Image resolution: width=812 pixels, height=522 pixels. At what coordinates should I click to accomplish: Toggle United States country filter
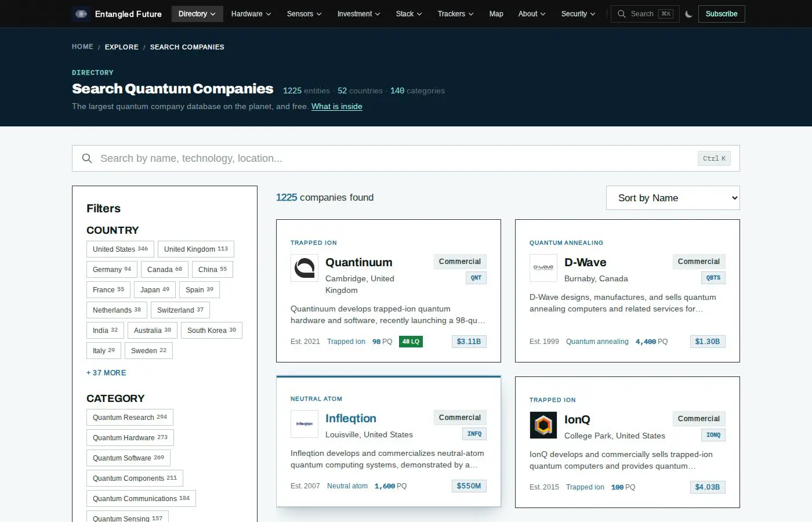pyautogui.click(x=120, y=249)
